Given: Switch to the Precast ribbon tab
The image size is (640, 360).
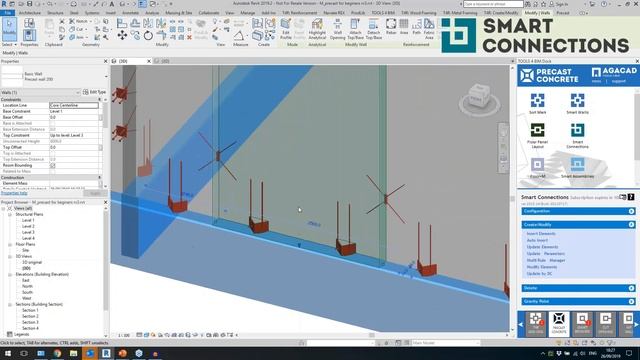Looking at the screenshot, I should pos(563,13).
